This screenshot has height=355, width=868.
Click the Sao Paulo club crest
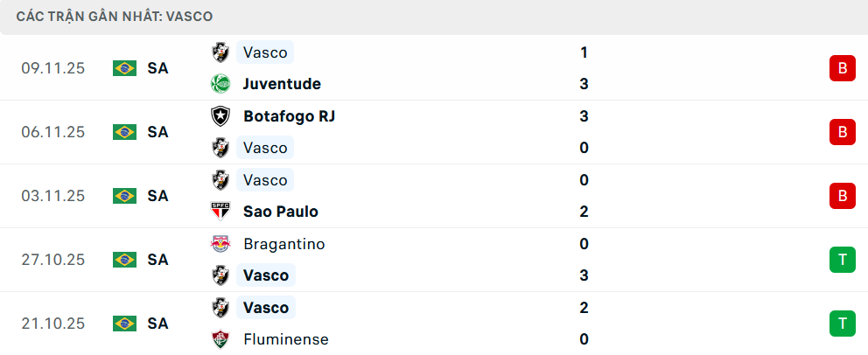(220, 212)
